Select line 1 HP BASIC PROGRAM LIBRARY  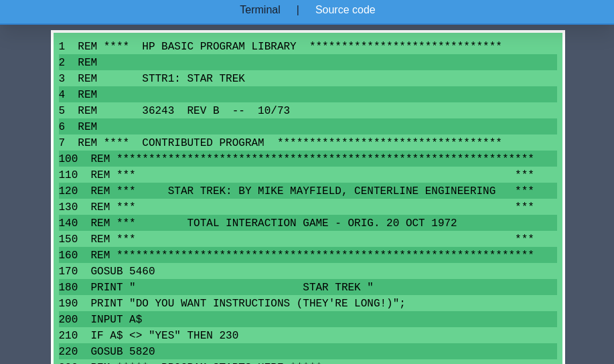click(308, 46)
